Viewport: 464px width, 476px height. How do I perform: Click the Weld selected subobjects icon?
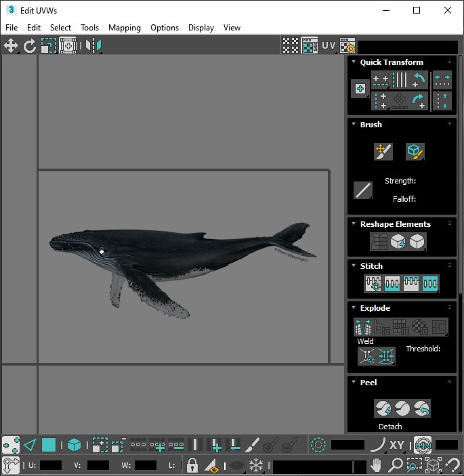386,355
